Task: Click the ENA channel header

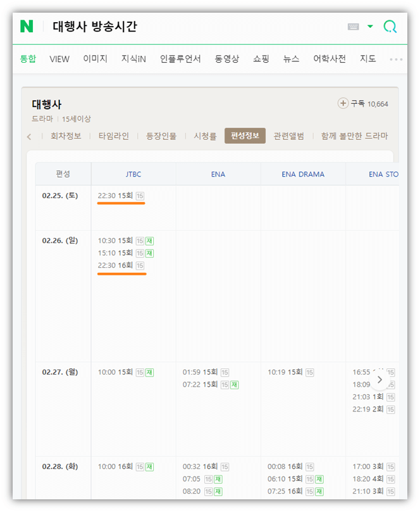Action: click(x=218, y=175)
